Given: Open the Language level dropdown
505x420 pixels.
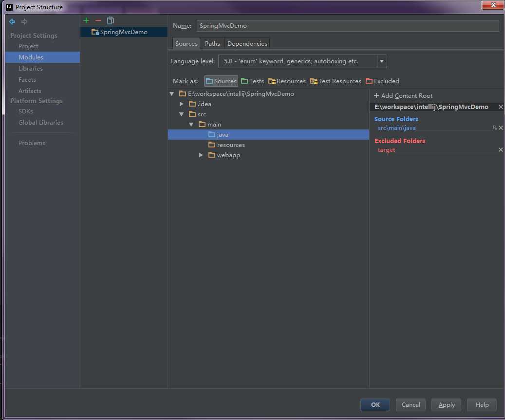Looking at the screenshot, I should pyautogui.click(x=382, y=61).
